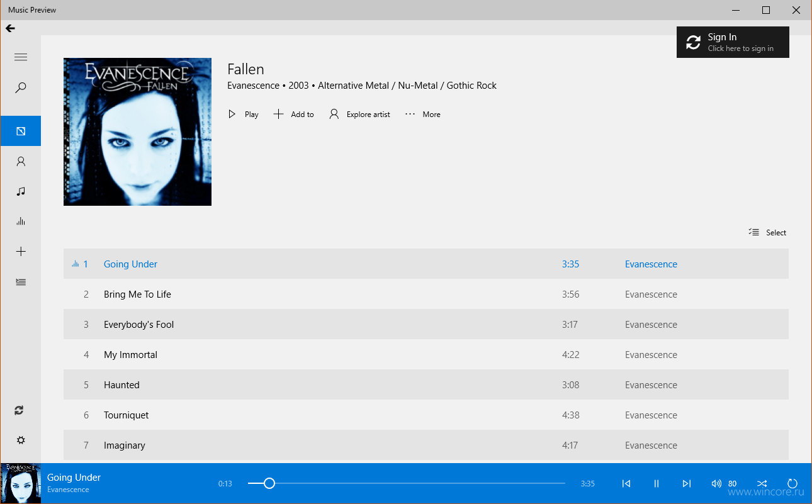The image size is (812, 504).
Task: Select the track Bring Me To Life
Action: (x=426, y=294)
